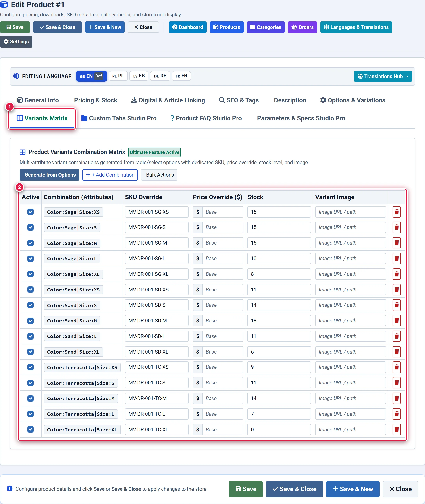Delete the Color:Sand|Size:L variant row
The height and width of the screenshot is (504, 425).
[396, 336]
